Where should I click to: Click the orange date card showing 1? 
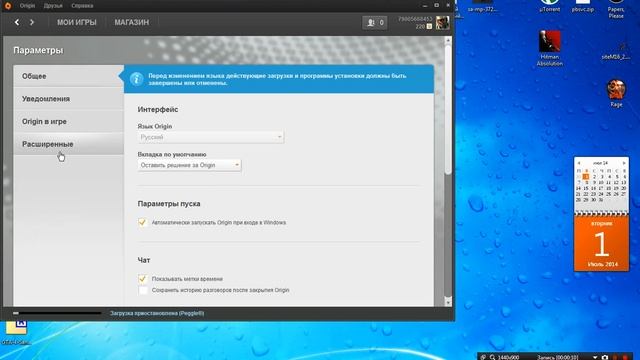point(601,244)
